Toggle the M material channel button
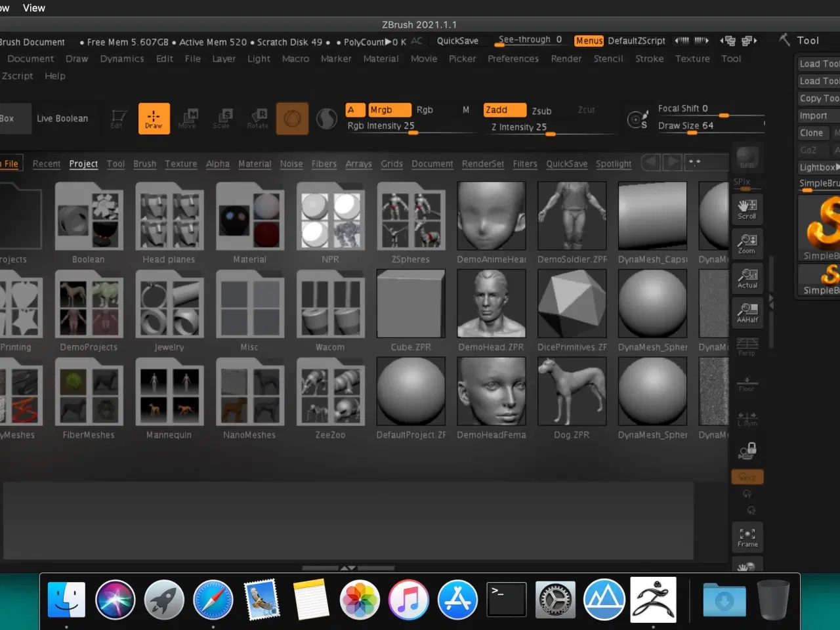 click(x=466, y=110)
